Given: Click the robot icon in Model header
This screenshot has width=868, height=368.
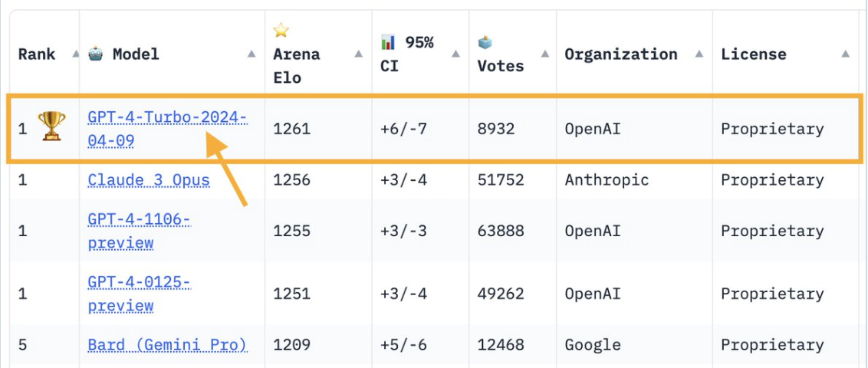Looking at the screenshot, I should tap(95, 54).
